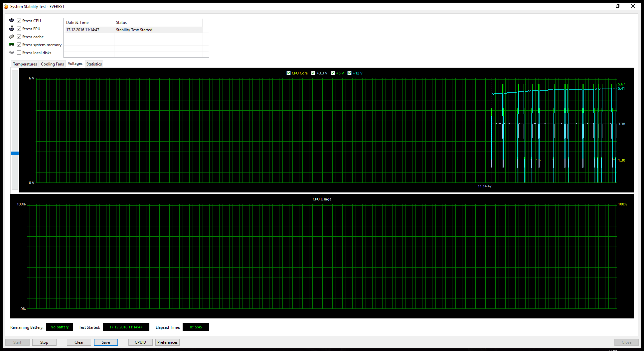Switch to the Cooling Fans tab
The width and height of the screenshot is (644, 351).
pyautogui.click(x=52, y=64)
